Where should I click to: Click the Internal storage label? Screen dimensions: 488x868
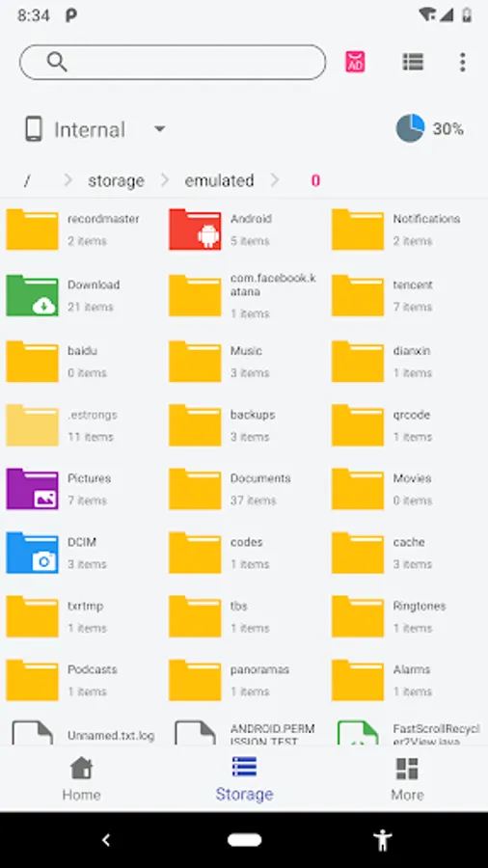tap(90, 129)
